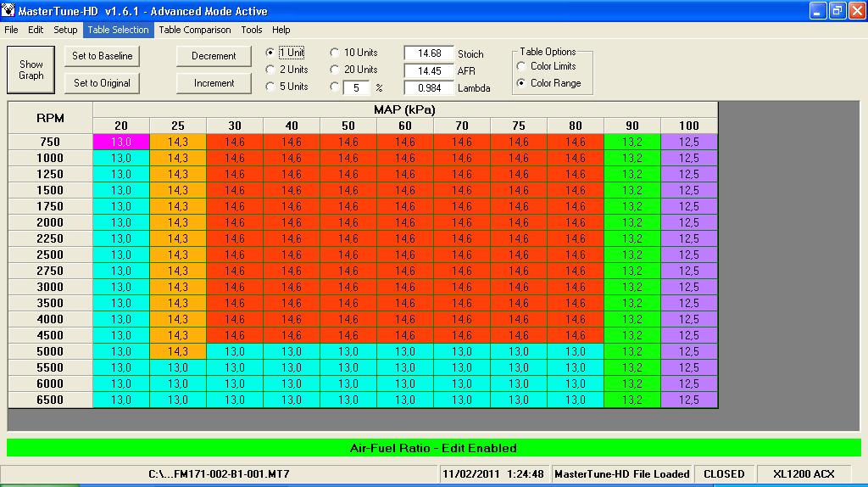Open the File menu
Viewport: 868px width, 487px height.
[11, 30]
